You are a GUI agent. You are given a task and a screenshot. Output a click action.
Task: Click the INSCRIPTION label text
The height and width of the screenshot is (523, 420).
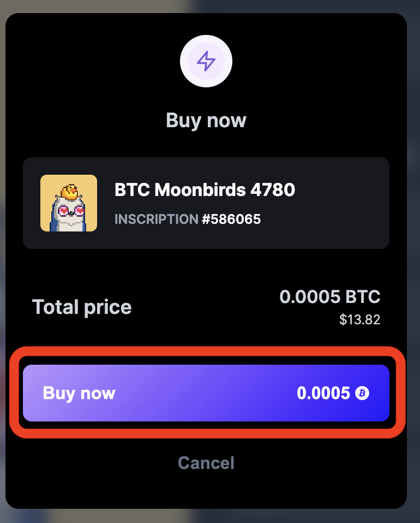(x=157, y=219)
